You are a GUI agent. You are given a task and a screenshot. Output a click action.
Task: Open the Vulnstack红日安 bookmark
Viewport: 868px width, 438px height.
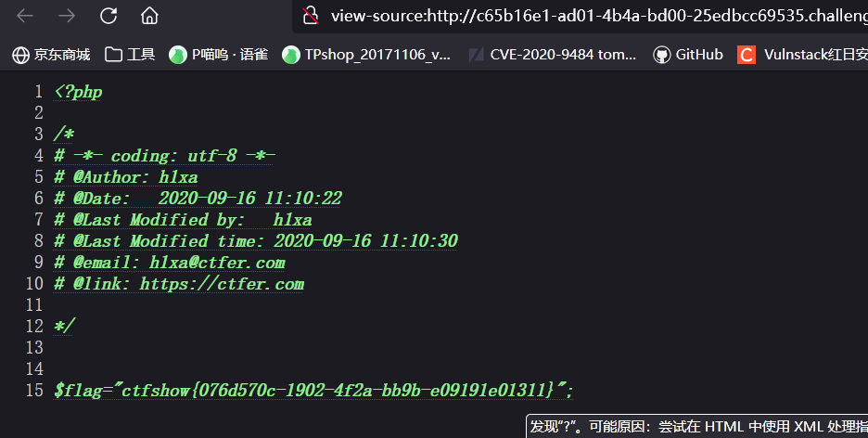(x=802, y=54)
